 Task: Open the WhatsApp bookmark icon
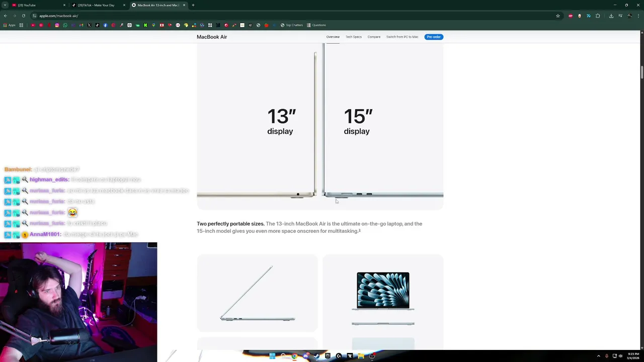pos(65,25)
